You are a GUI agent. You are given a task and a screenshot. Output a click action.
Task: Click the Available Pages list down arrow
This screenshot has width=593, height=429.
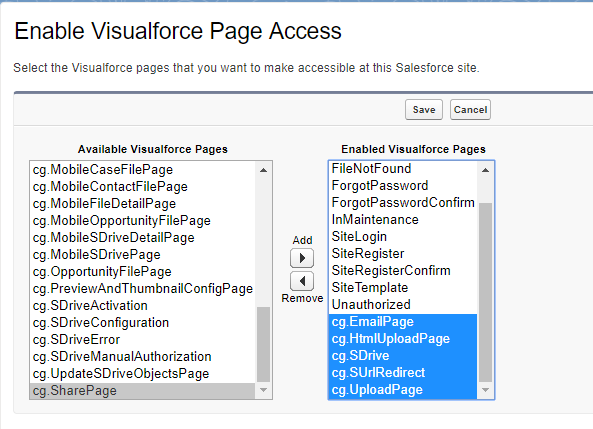pos(263,390)
